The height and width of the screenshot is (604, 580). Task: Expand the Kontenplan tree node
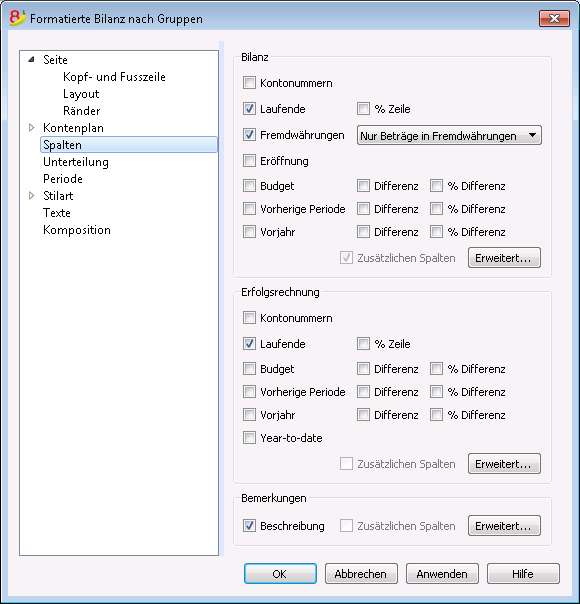(x=32, y=128)
